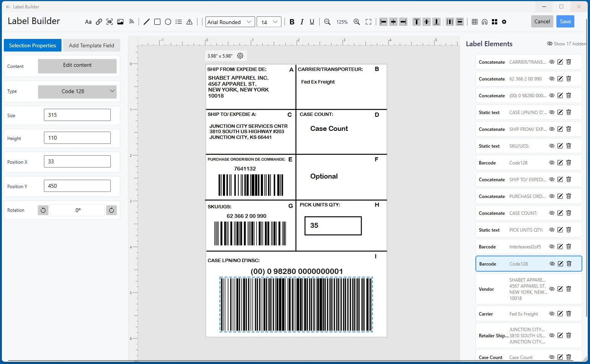
Task: Click the rotate clockwise button
Action: pyautogui.click(x=112, y=210)
